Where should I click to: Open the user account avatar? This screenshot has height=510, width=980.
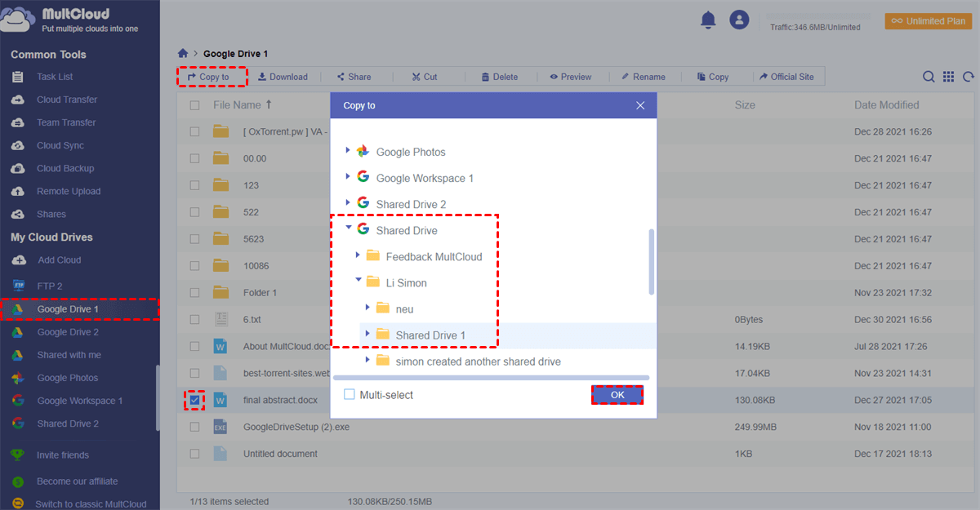pyautogui.click(x=739, y=20)
